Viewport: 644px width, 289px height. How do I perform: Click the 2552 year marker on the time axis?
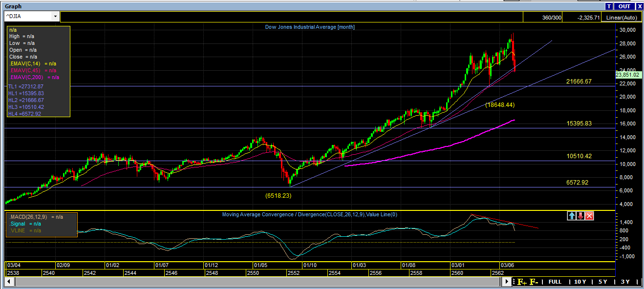click(294, 273)
